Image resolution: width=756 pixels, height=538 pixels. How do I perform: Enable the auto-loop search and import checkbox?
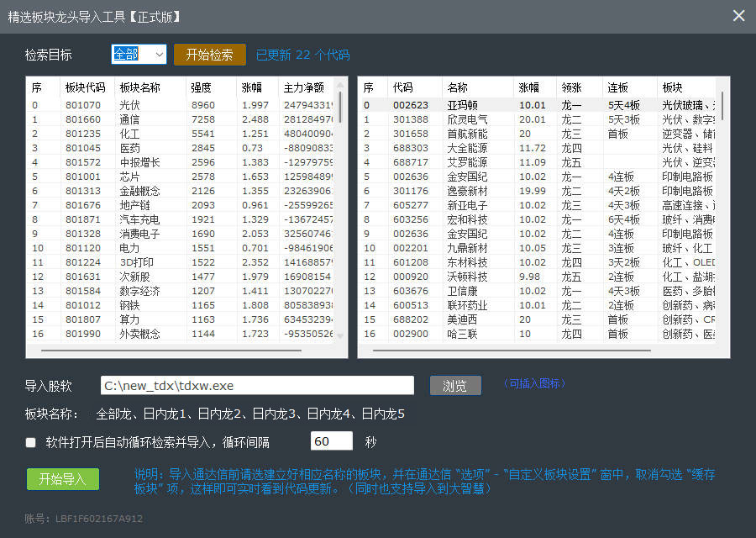click(x=30, y=441)
